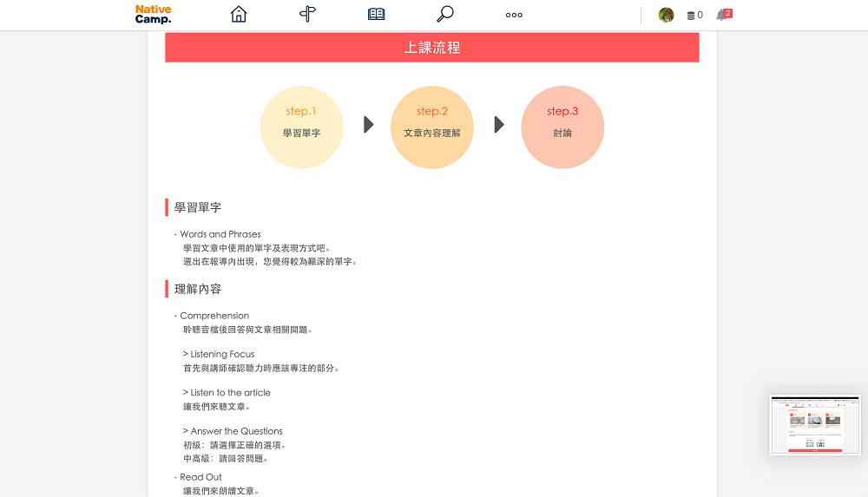Click the Comprehension text
Screen dimensions: 868x497
pos(214,316)
